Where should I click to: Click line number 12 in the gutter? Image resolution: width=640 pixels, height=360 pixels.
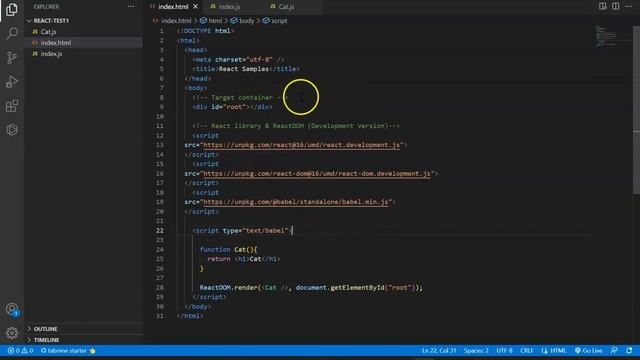pyautogui.click(x=160, y=136)
